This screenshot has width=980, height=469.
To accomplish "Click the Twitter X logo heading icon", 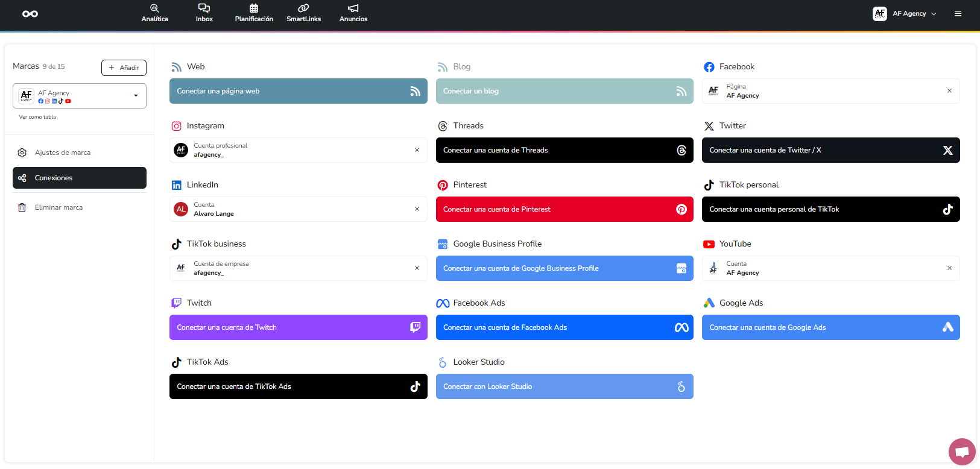I will 709,126.
